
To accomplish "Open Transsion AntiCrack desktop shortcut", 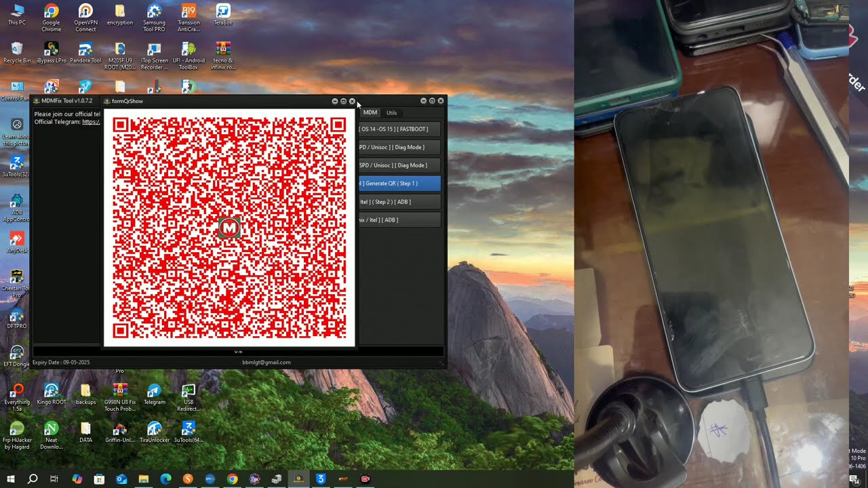I will 189,18.
